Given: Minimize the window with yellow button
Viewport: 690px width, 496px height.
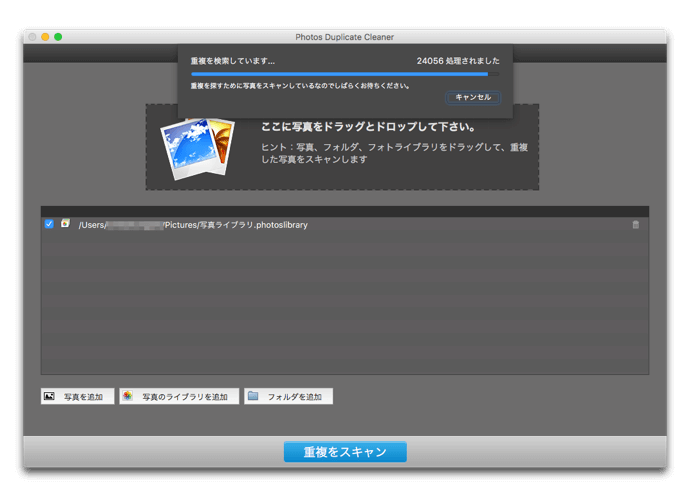Looking at the screenshot, I should pyautogui.click(x=45, y=37).
